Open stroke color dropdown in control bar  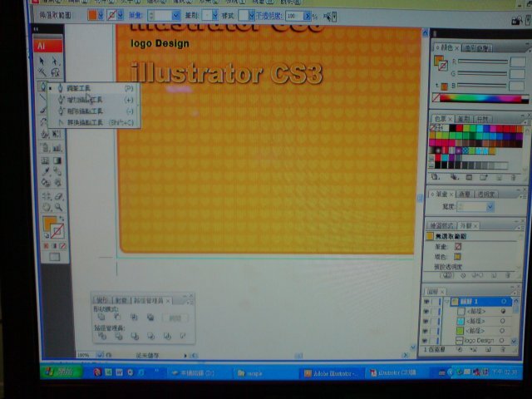[120, 16]
